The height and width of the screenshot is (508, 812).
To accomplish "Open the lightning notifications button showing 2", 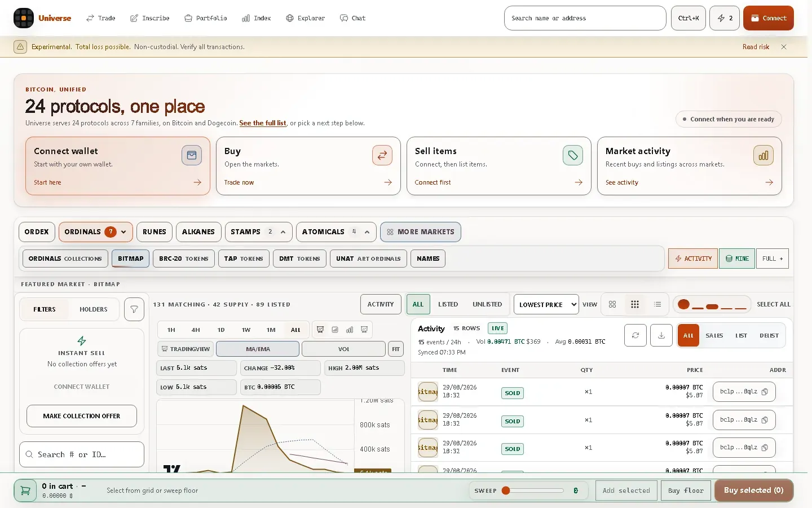I will click(725, 18).
